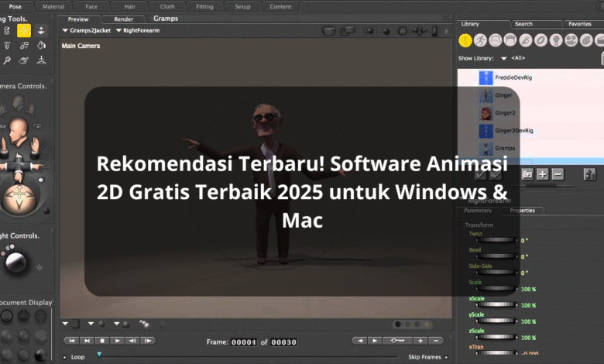
Task: Switch to the Content room tab
Action: click(280, 6)
